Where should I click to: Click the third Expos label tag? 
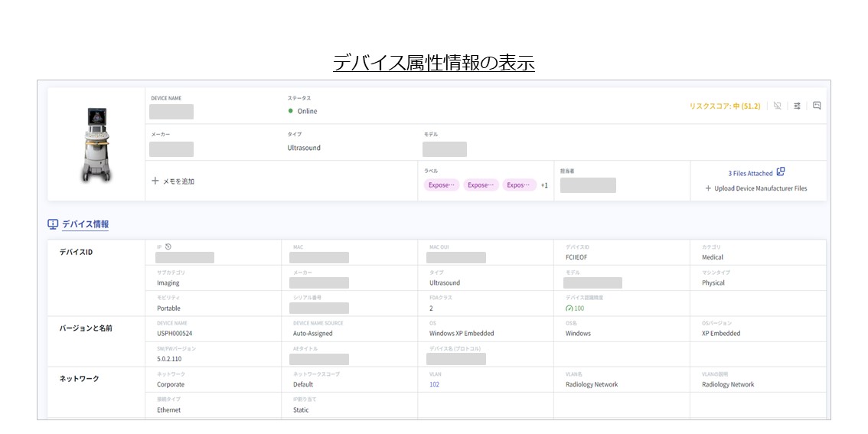click(519, 185)
